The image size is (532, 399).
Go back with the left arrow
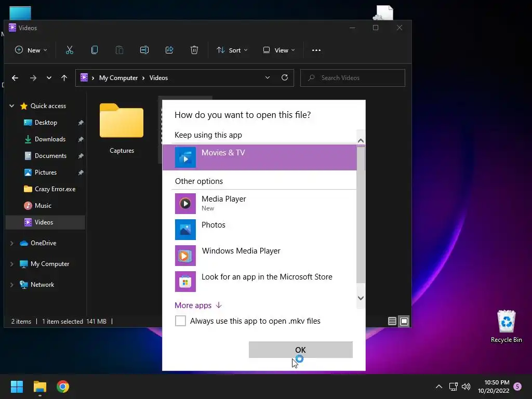[15, 78]
